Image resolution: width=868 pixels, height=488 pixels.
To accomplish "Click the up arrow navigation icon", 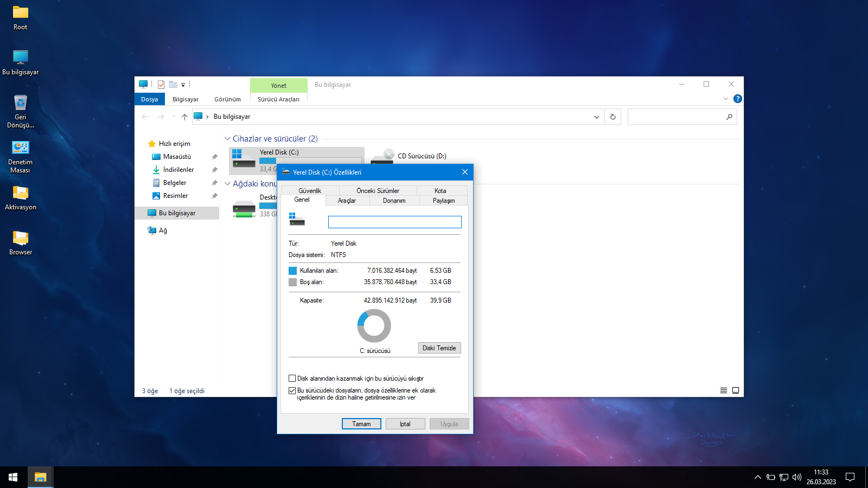I will tap(184, 117).
